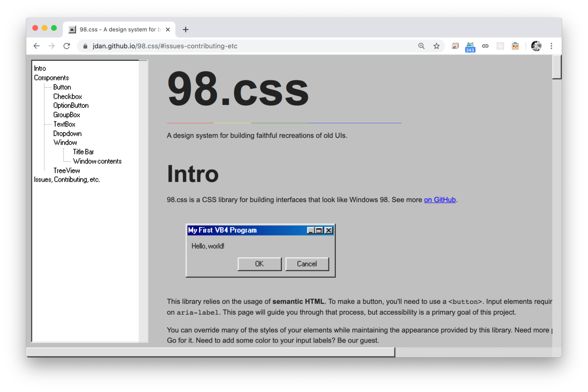Jump to Dropdown section in sidebar
Image resolution: width=588 pixels, height=392 pixels.
tap(67, 133)
